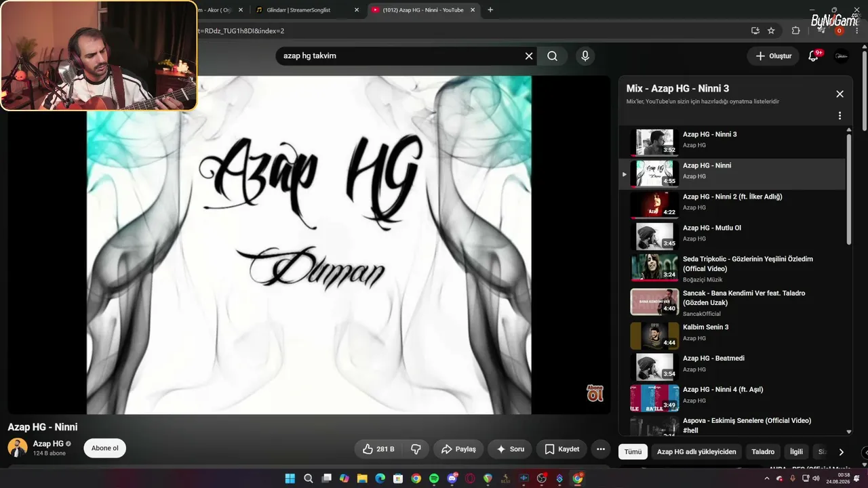The width and height of the screenshot is (868, 488).
Task: Open Discord from the taskbar
Action: point(452,479)
